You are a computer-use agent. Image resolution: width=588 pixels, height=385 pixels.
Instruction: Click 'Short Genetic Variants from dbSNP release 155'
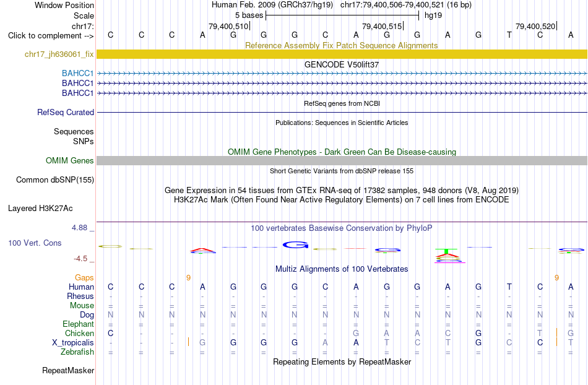coord(342,171)
